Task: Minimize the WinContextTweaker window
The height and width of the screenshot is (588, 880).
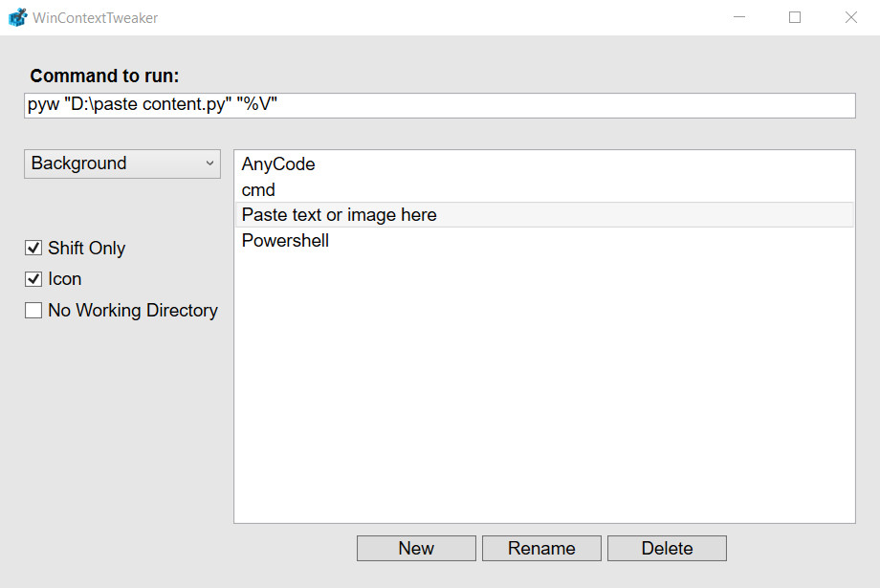Action: click(x=739, y=17)
